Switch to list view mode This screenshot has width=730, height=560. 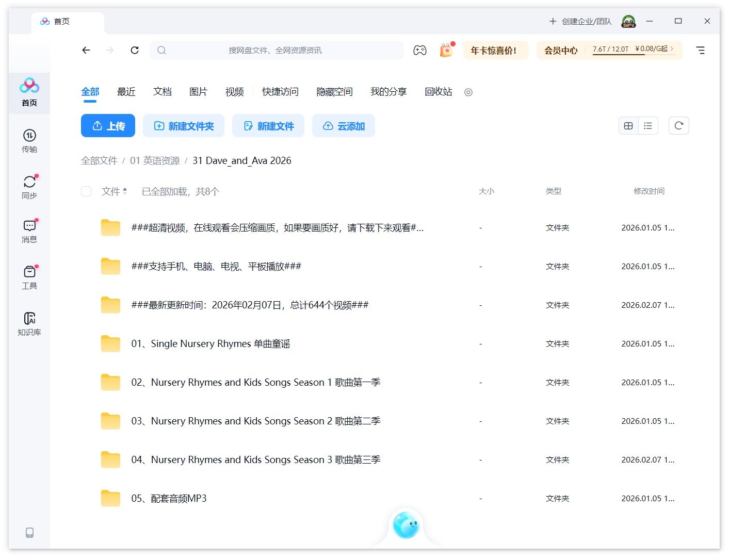[648, 125]
